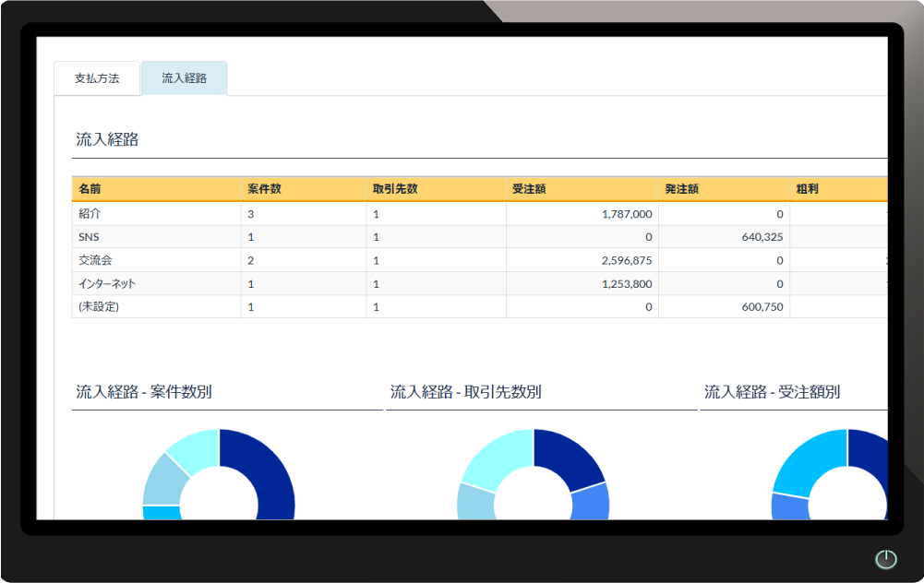Select the 流入経路 tab

pos(183,78)
